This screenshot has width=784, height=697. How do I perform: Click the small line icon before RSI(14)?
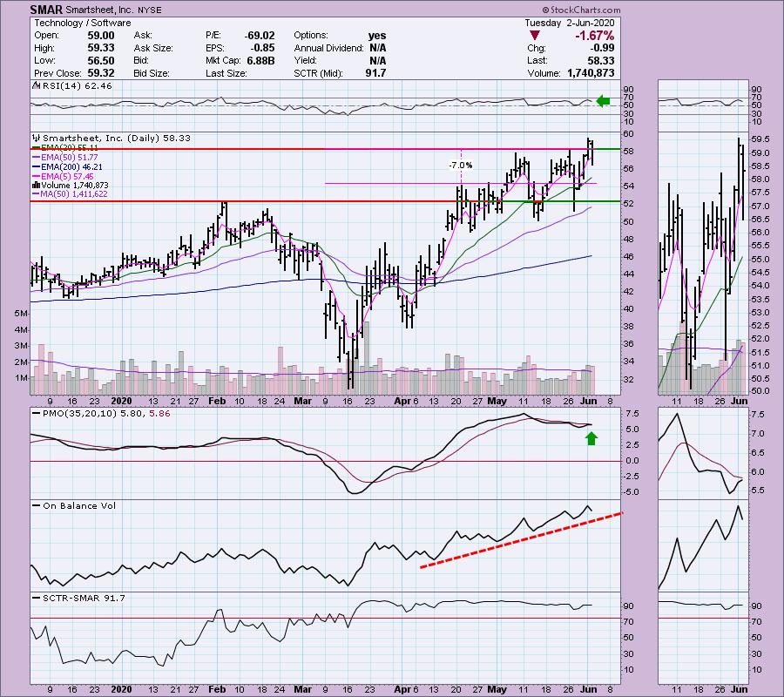coord(36,85)
